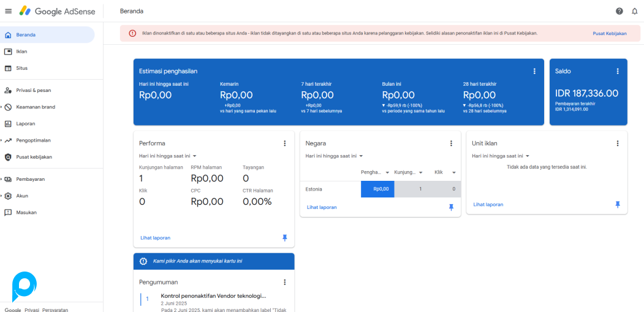Viewport: 644px width, 312px height.
Task: Open Estimasi penghasilan three-dot menu
Action: point(534,71)
